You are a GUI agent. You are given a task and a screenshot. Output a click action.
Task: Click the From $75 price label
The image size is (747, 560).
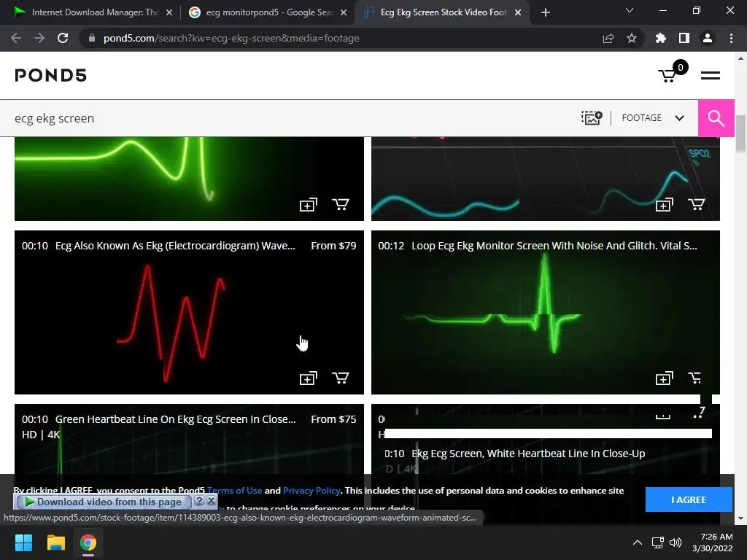click(x=333, y=419)
